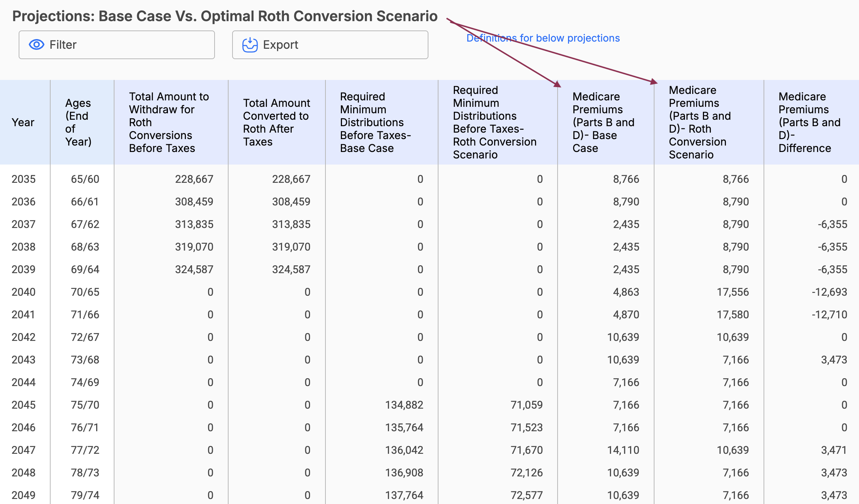Open the Filter options
The image size is (859, 504).
click(x=116, y=44)
